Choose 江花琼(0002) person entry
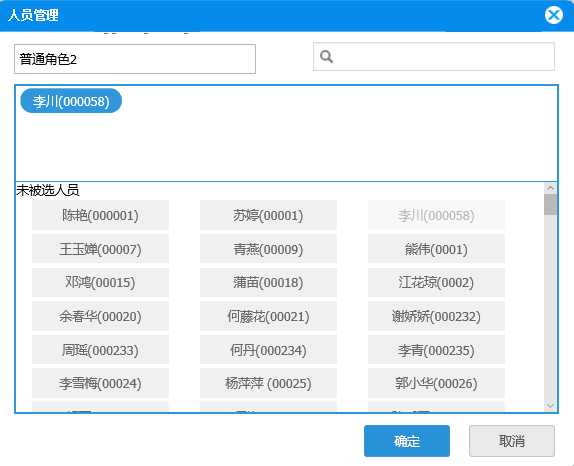The image size is (574, 466). click(436, 282)
